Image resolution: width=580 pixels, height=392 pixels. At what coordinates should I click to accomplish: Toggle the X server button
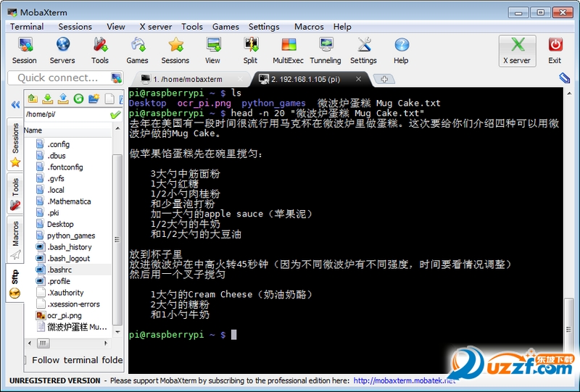tap(517, 51)
